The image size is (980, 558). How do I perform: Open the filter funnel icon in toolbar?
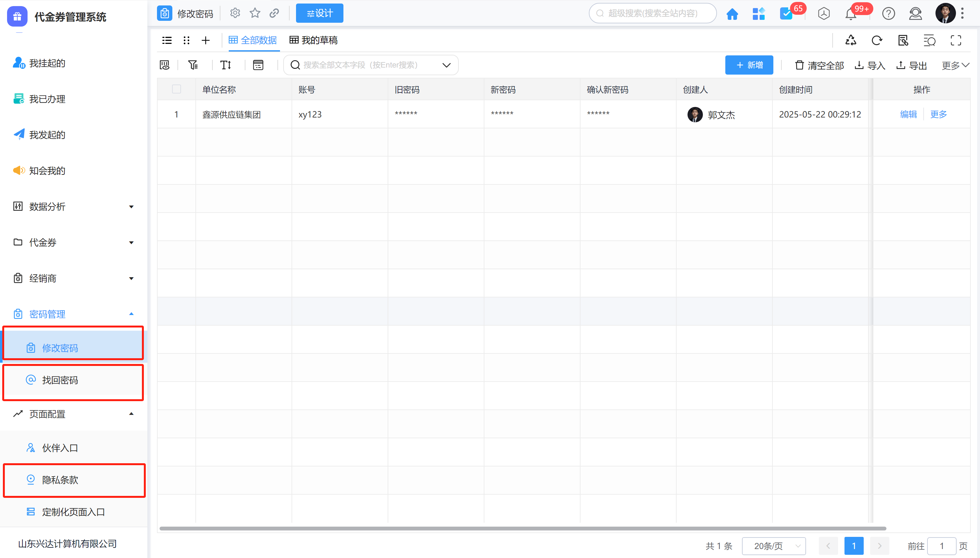click(x=193, y=65)
